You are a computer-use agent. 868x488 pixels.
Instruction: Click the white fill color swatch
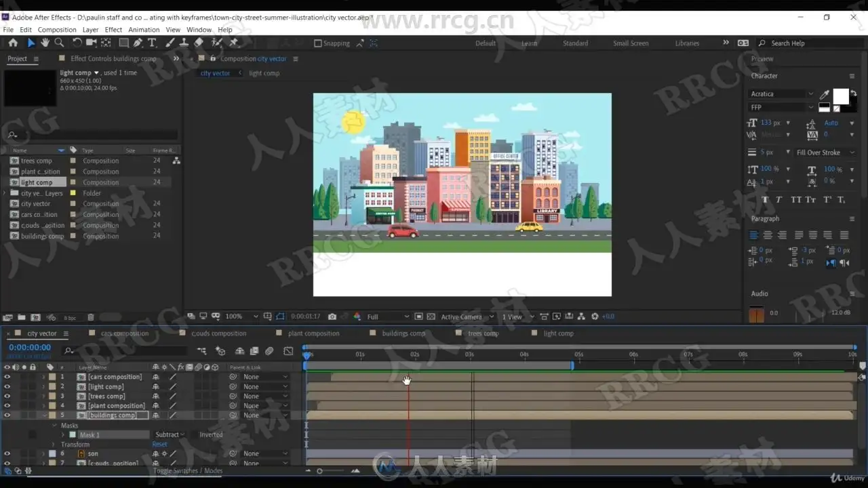[840, 96]
